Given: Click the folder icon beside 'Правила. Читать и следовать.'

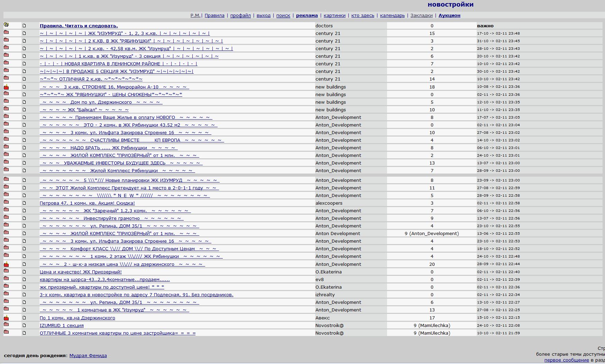Looking at the screenshot, I should [x=6, y=25].
